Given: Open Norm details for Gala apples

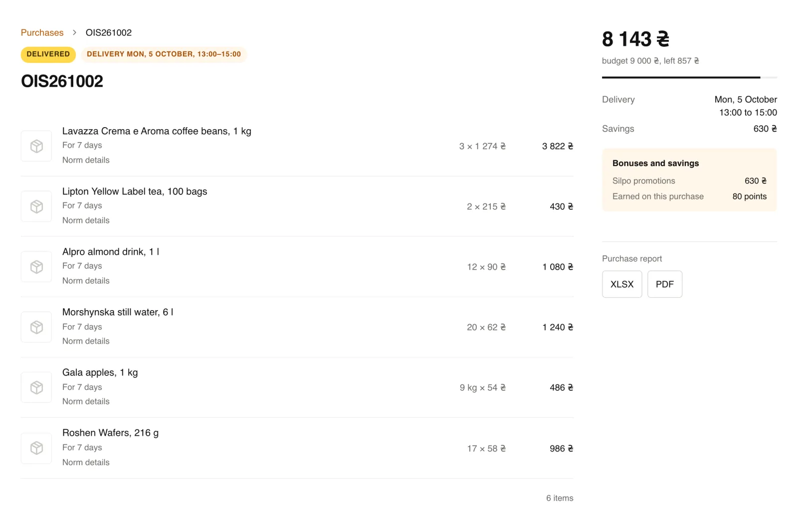Looking at the screenshot, I should point(86,401).
